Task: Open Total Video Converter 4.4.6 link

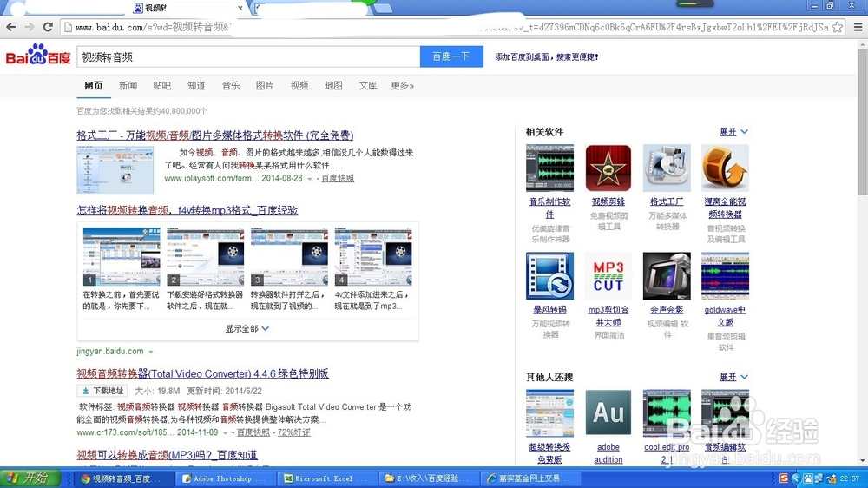Action: point(202,373)
